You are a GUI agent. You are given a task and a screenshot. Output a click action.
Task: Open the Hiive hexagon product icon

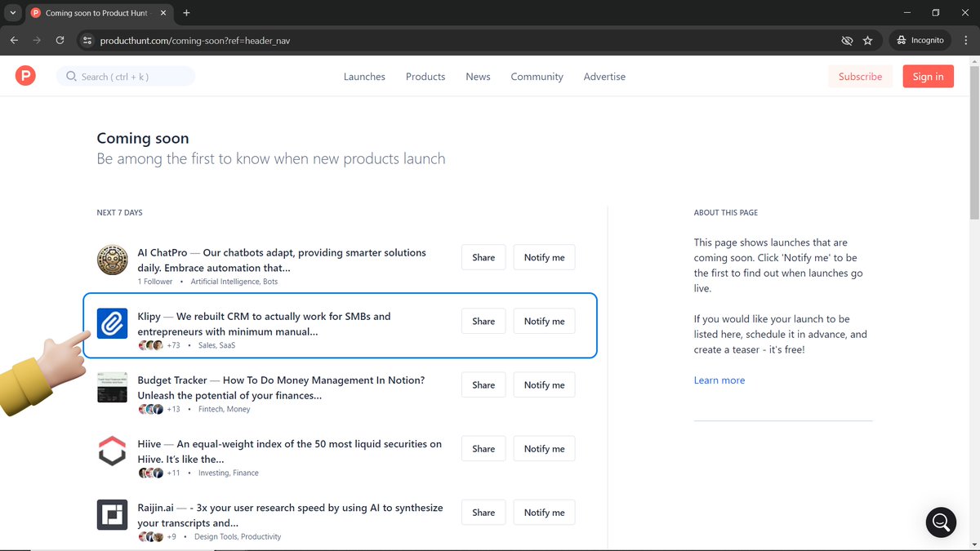point(112,451)
